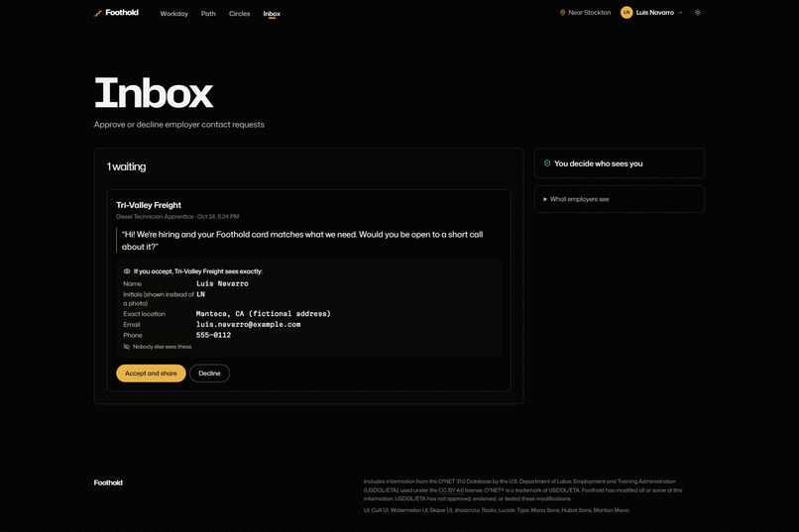Click the initials value 'LN' in card
This screenshot has height=532, width=799.
[x=201, y=294]
